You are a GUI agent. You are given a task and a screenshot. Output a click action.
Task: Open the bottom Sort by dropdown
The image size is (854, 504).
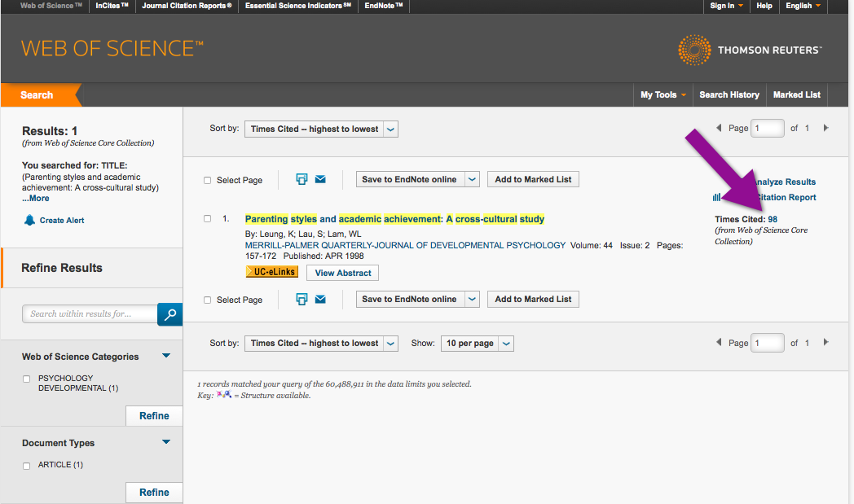[321, 344]
